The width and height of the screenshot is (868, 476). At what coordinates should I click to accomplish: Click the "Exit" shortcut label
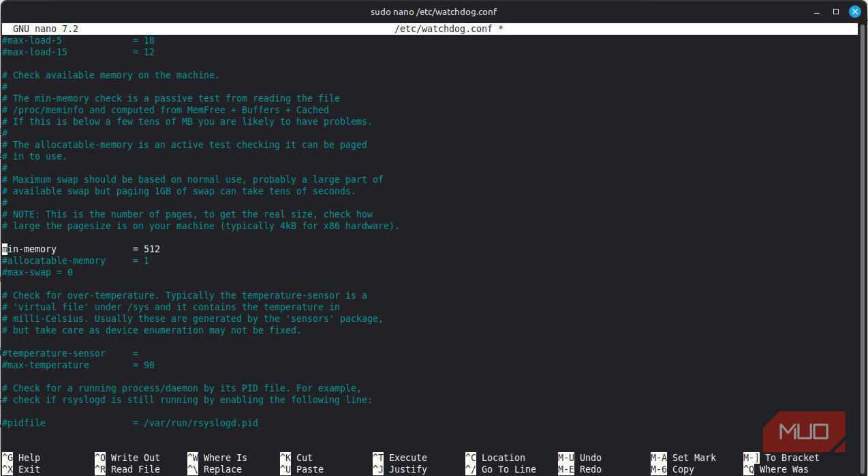[x=29, y=469]
